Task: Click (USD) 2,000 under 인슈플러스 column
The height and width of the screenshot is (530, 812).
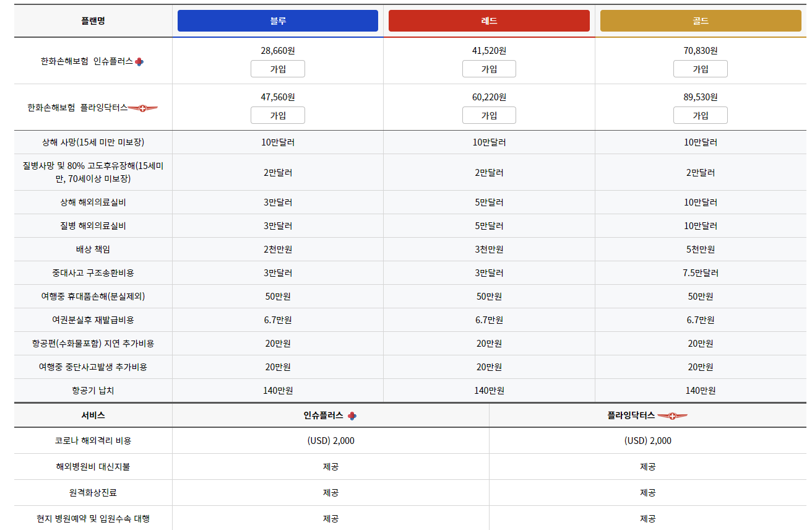Action: tap(330, 441)
